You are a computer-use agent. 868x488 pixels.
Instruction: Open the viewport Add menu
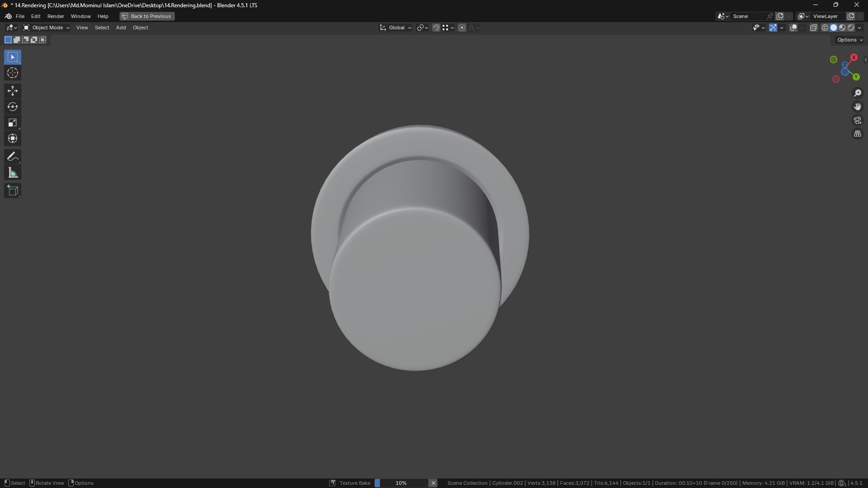pos(121,28)
